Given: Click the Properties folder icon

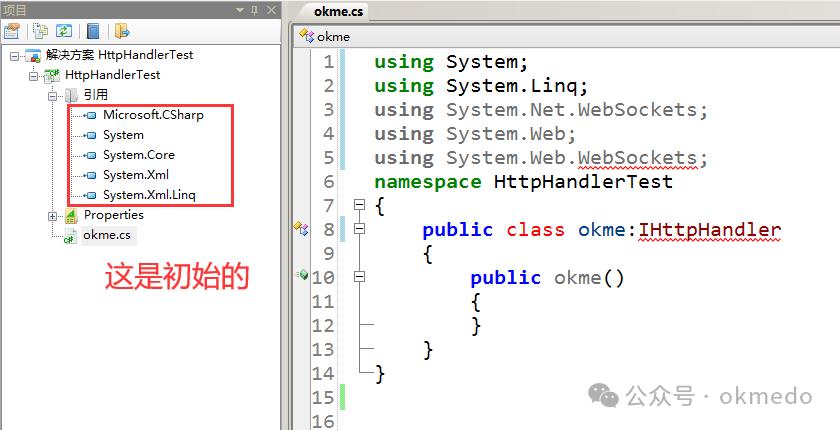Looking at the screenshot, I should pyautogui.click(x=71, y=216).
